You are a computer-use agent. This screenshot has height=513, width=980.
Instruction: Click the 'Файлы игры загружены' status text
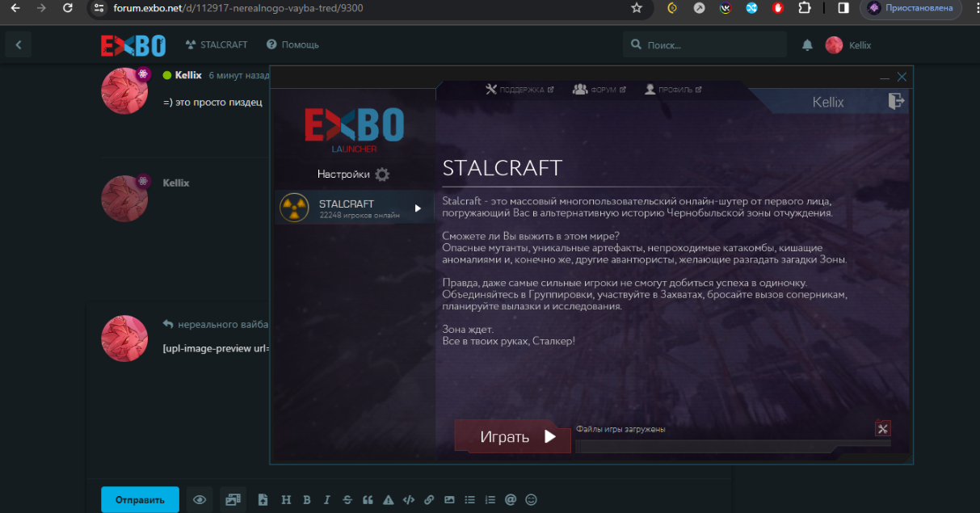(x=620, y=429)
